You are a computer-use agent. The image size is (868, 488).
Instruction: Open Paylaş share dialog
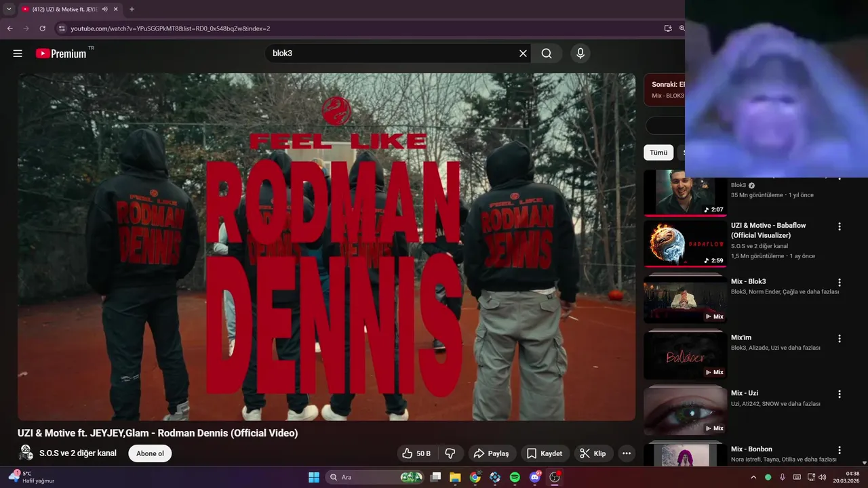pos(492,453)
